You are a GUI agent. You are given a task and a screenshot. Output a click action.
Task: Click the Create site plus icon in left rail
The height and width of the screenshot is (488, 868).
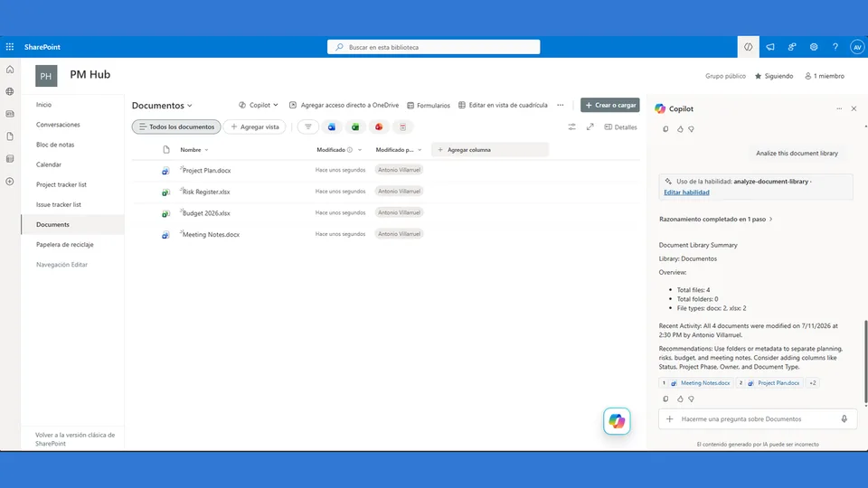[10, 182]
